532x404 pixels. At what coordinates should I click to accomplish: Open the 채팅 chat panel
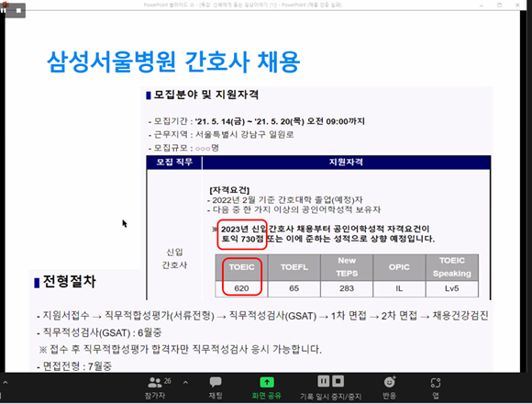tap(216, 387)
